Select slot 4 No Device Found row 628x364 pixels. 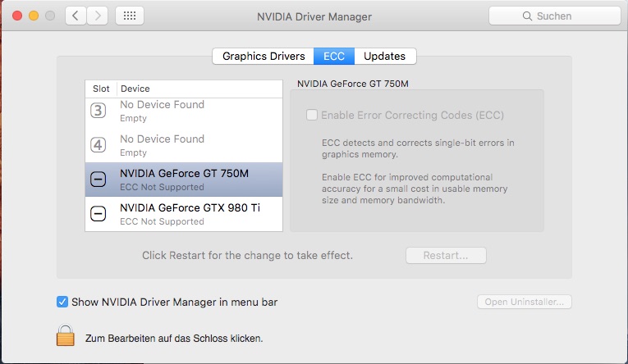pos(184,145)
